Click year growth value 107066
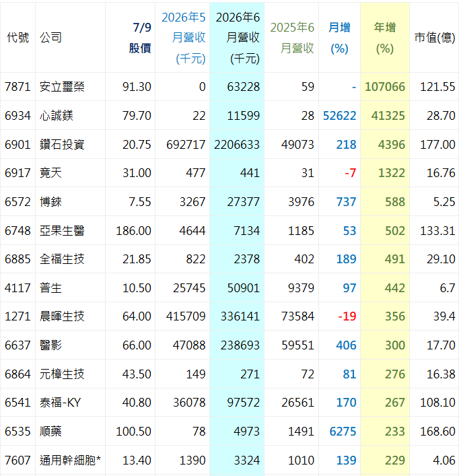This screenshot has height=476, width=459. (x=385, y=87)
